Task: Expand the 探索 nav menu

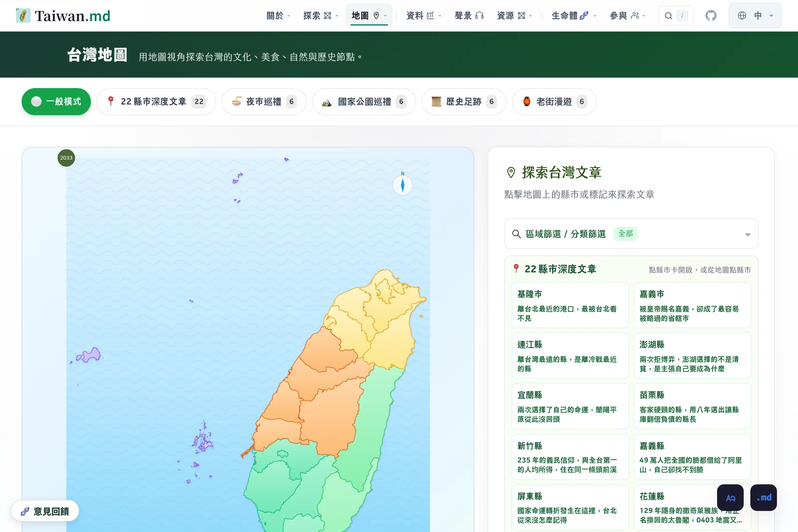Action: (321, 15)
